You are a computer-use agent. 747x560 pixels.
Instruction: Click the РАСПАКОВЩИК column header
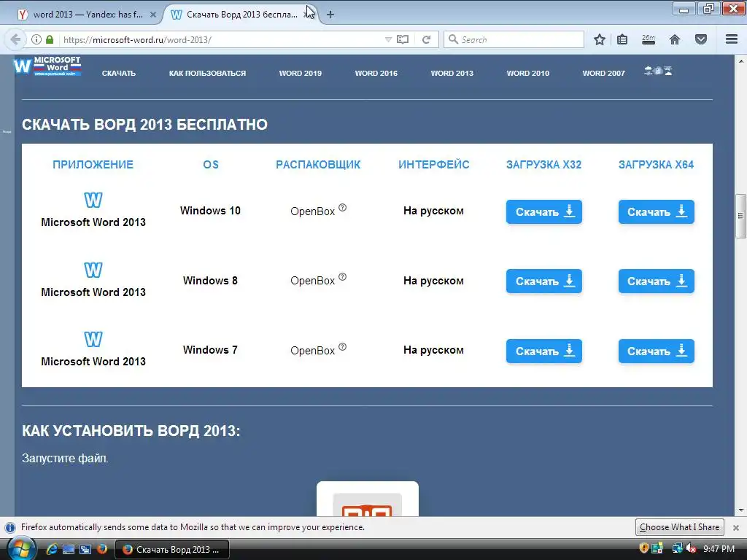[x=318, y=165]
